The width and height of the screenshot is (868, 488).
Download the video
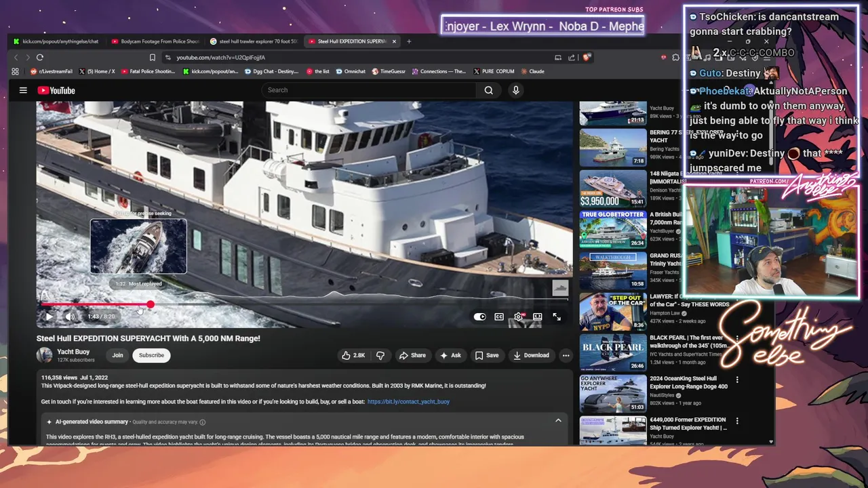tap(531, 355)
